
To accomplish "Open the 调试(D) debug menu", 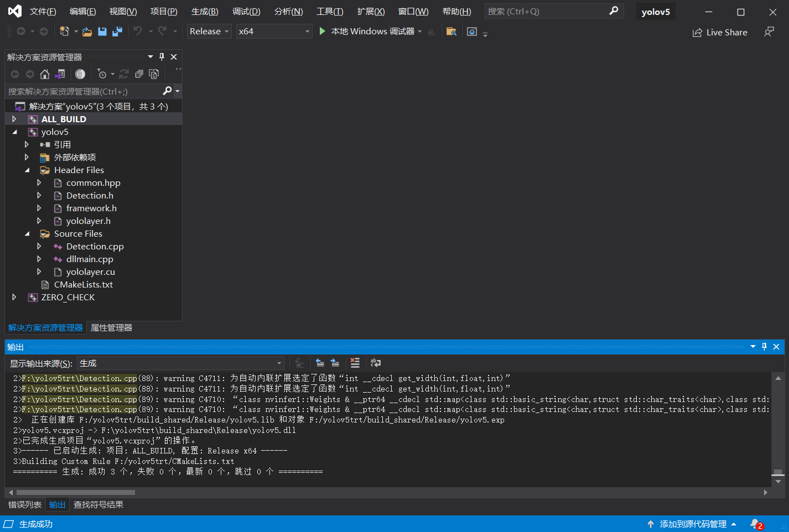I will pos(246,12).
